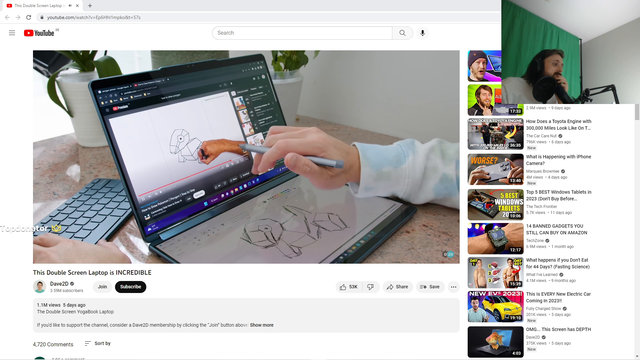Click the search magnifier button
The height and width of the screenshot is (360, 640).
[402, 33]
